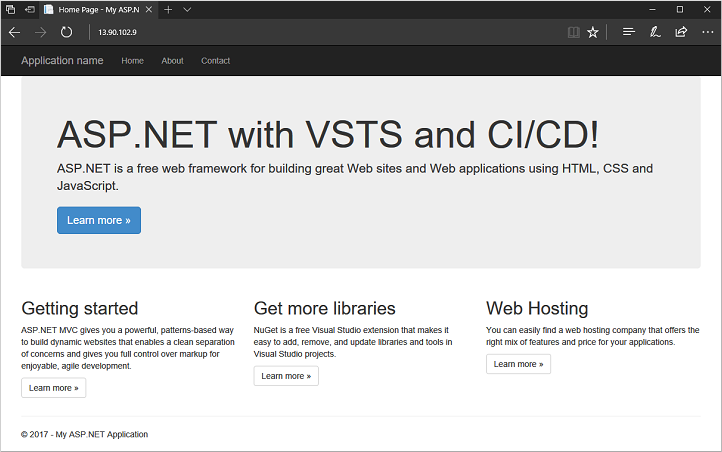Go back with the browser back arrow
Screen dimensions: 722x452
[x=15, y=32]
